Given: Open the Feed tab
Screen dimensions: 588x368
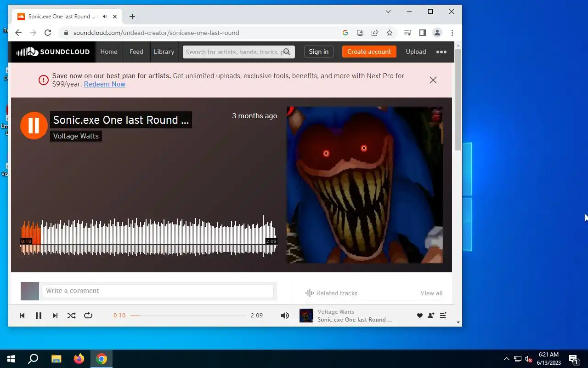Looking at the screenshot, I should coord(136,52).
